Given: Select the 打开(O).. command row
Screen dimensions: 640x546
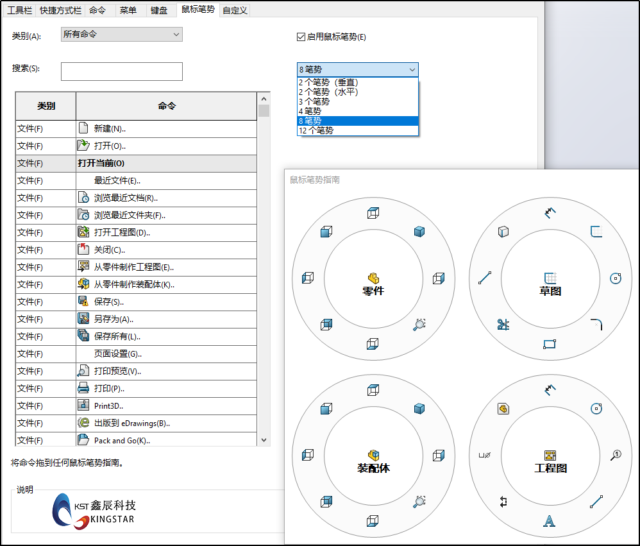Looking at the screenshot, I should 136,146.
